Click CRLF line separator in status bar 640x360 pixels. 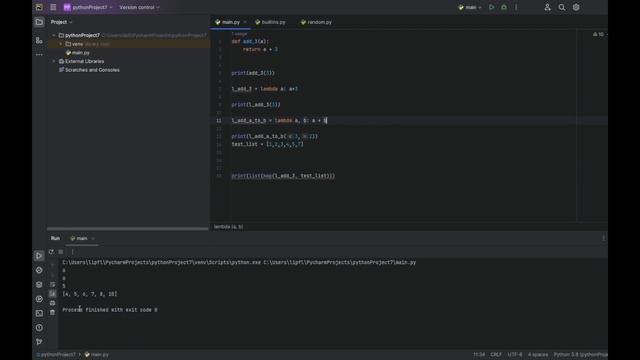[x=496, y=355]
